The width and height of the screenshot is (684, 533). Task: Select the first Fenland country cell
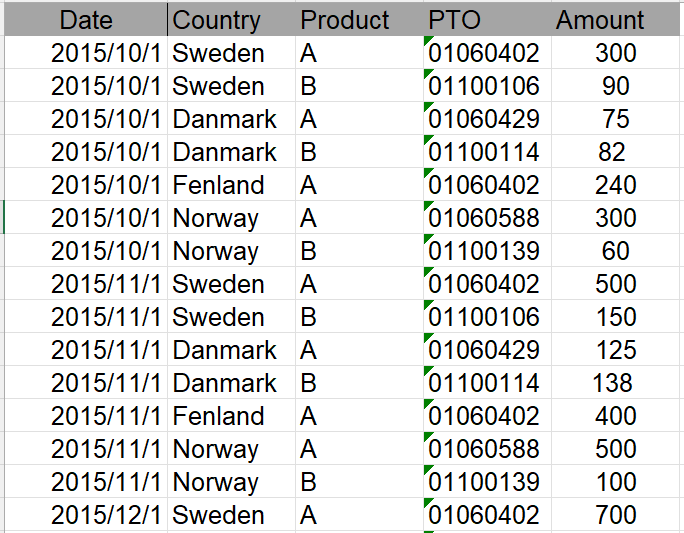click(231, 184)
